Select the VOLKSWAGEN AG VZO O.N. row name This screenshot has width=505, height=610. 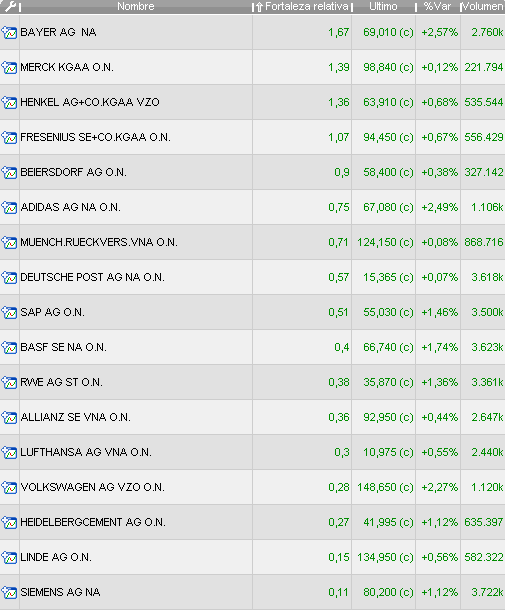coord(93,487)
